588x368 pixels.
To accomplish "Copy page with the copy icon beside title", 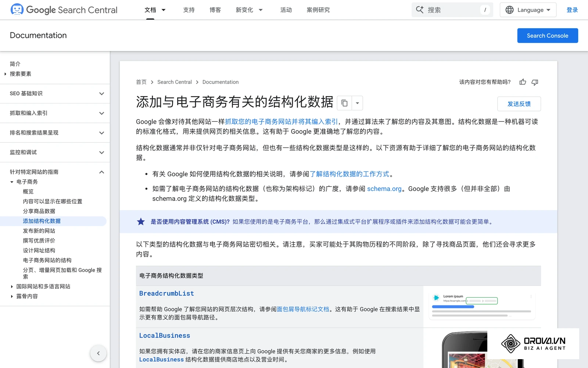I will (344, 103).
